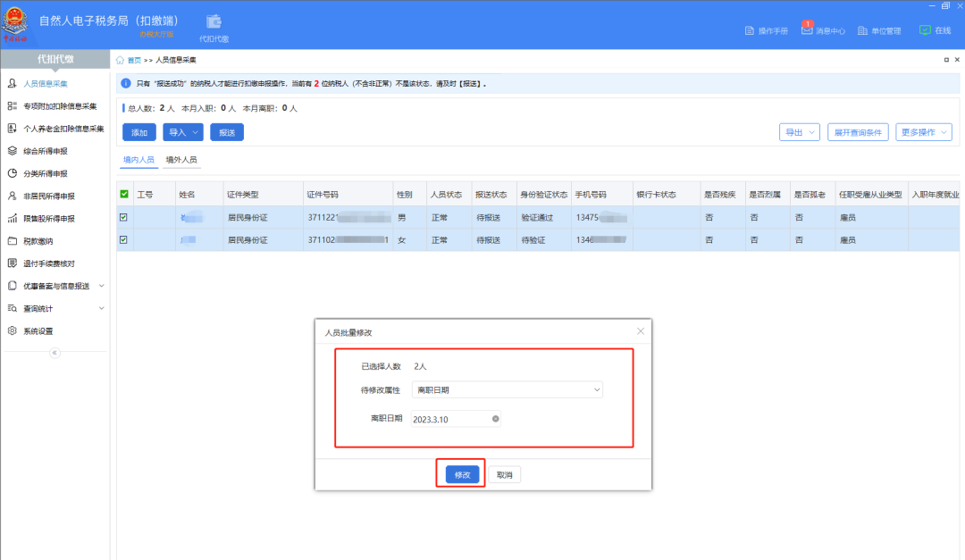This screenshot has width=965, height=560.
Task: Select 专项附加扣除信息采集 in the sidebar
Action: click(59, 105)
